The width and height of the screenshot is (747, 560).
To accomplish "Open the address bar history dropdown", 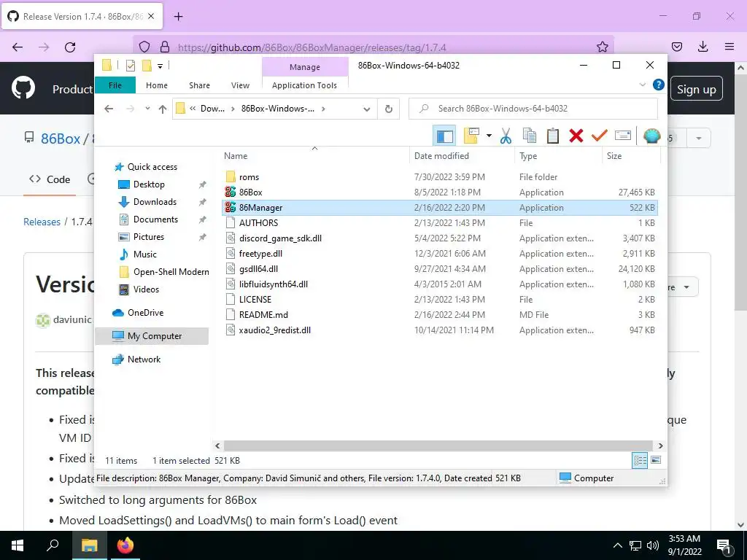I will click(366, 109).
